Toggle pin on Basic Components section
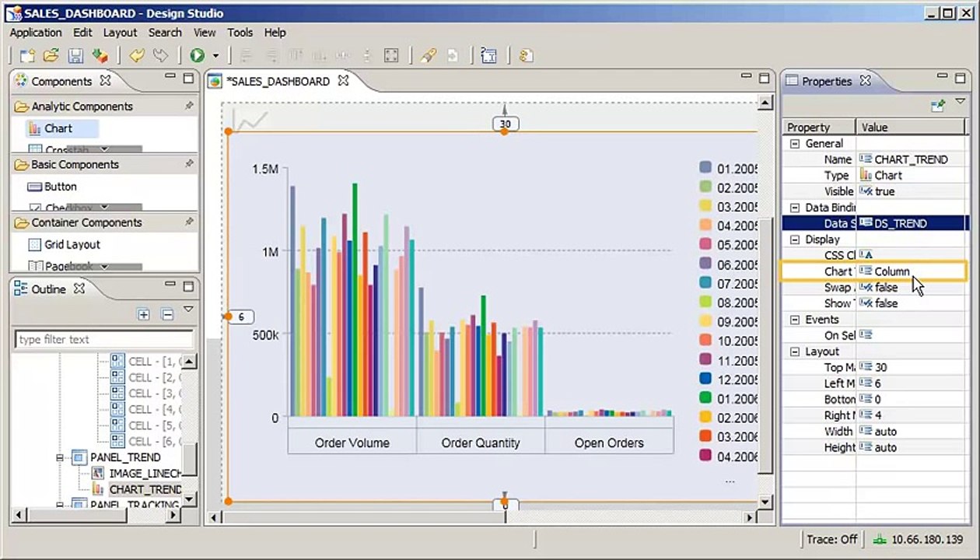Screen dimensions: 980x560 pos(189,164)
